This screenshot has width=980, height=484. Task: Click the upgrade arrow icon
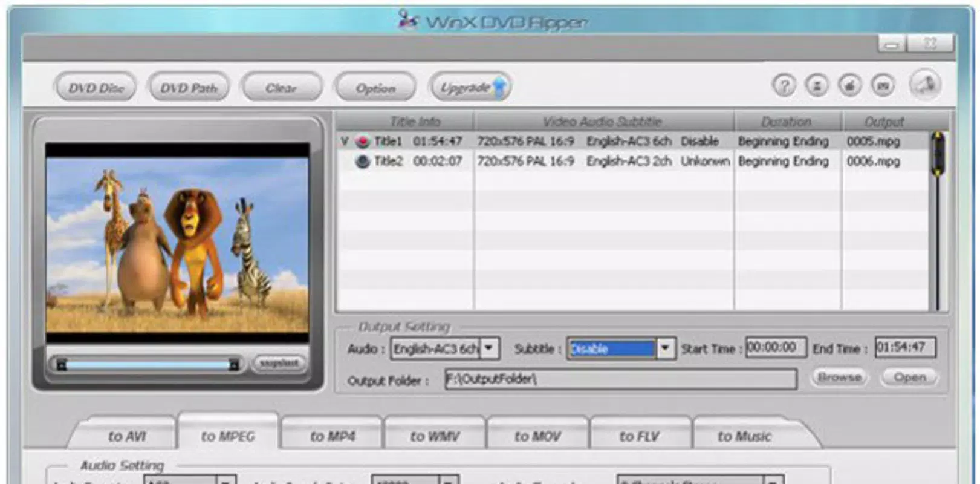pos(499,87)
